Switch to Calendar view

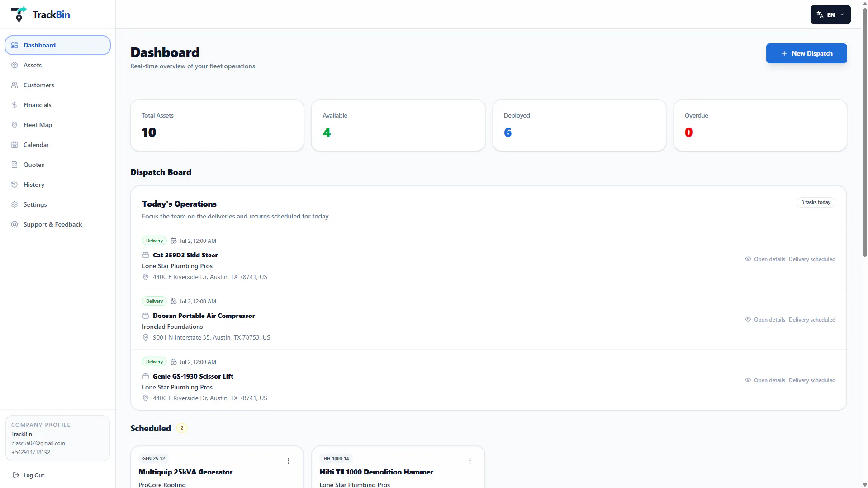pyautogui.click(x=57, y=145)
